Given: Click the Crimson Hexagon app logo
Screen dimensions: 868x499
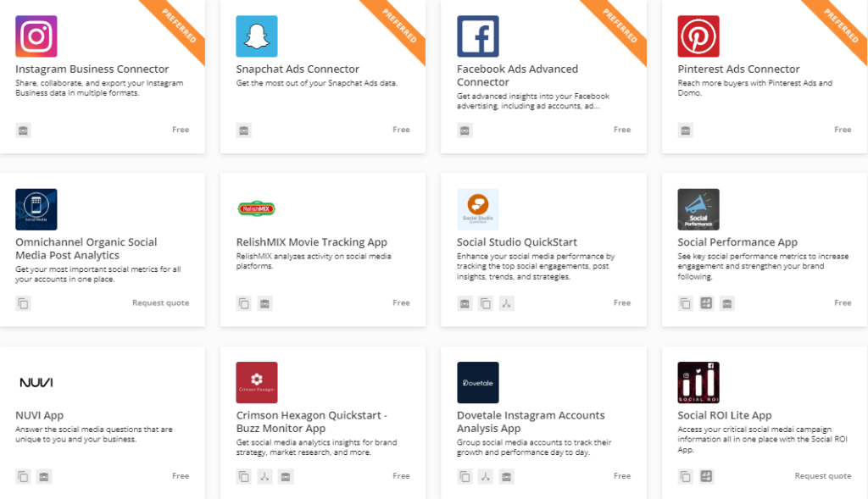Looking at the screenshot, I should click(257, 383).
